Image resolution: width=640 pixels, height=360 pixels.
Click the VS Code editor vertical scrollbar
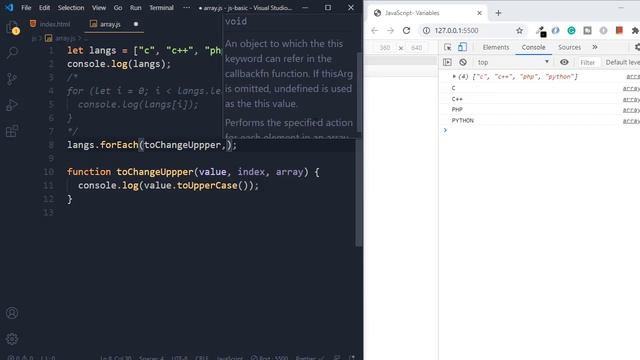pyautogui.click(x=359, y=192)
